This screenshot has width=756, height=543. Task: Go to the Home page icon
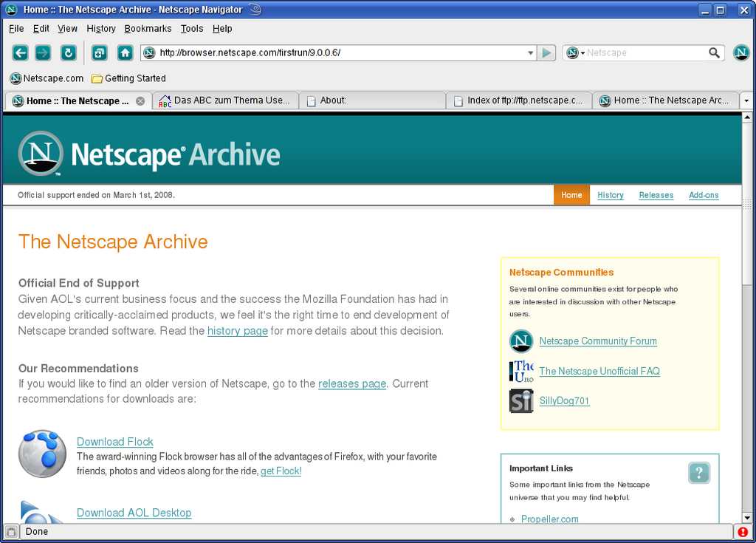point(125,52)
